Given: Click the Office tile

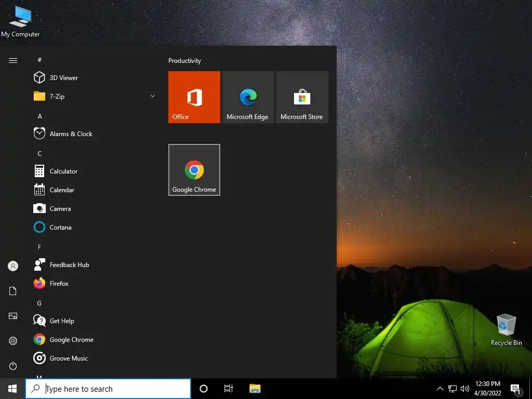Looking at the screenshot, I should [194, 97].
